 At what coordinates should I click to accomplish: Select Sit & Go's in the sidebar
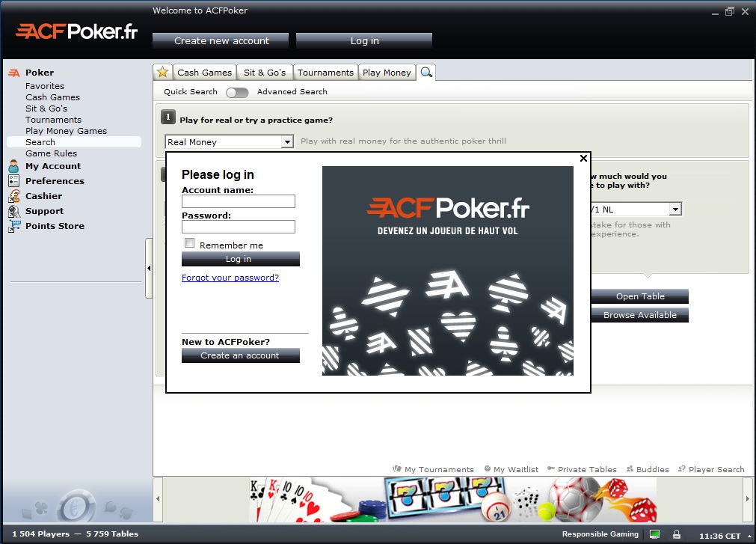point(46,109)
